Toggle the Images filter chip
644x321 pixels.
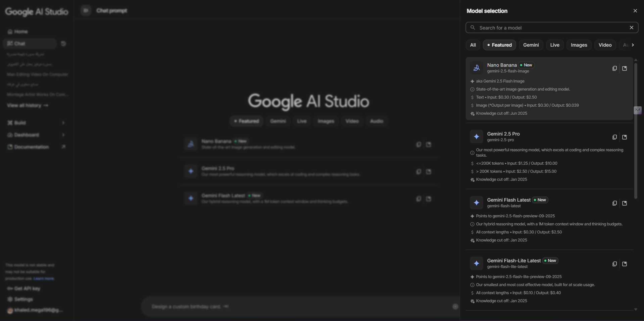pyautogui.click(x=579, y=45)
